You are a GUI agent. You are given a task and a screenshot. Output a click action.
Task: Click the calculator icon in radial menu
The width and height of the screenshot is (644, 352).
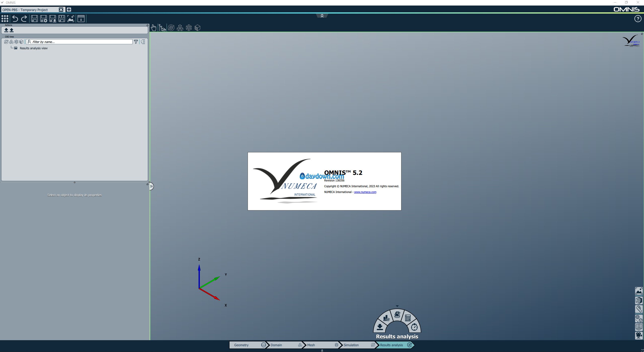tap(408, 318)
